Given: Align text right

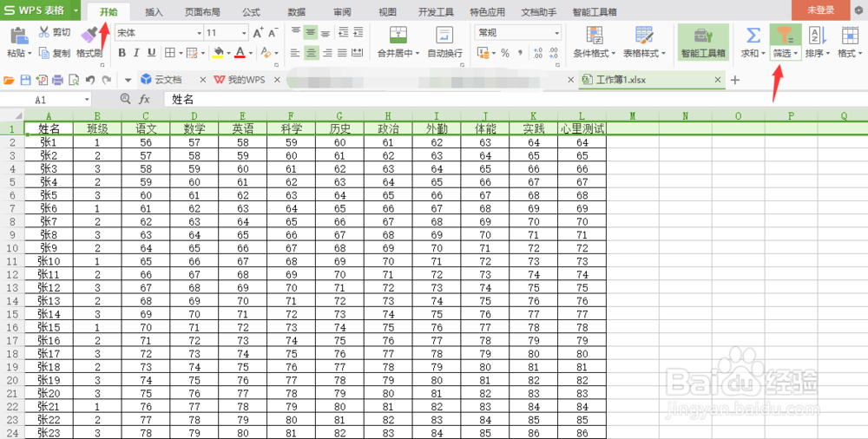Looking at the screenshot, I should point(327,53).
